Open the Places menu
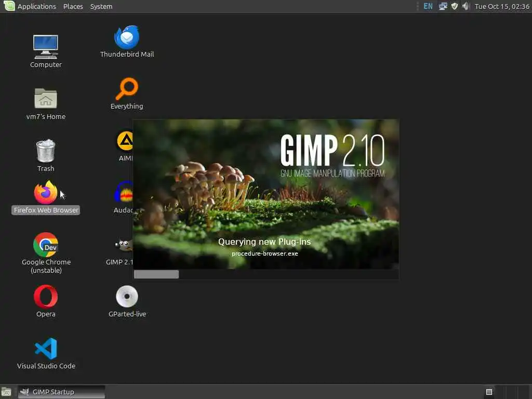Viewport: 532px width, 399px height. click(x=73, y=6)
